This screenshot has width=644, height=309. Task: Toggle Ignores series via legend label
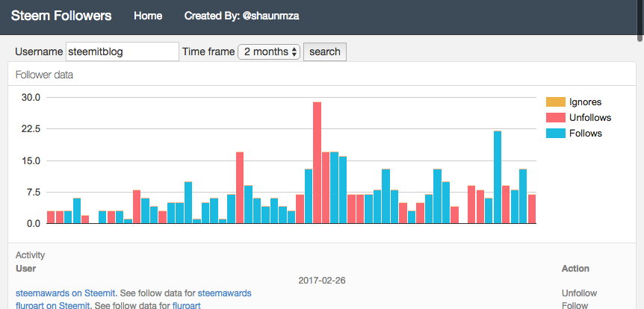[x=585, y=102]
